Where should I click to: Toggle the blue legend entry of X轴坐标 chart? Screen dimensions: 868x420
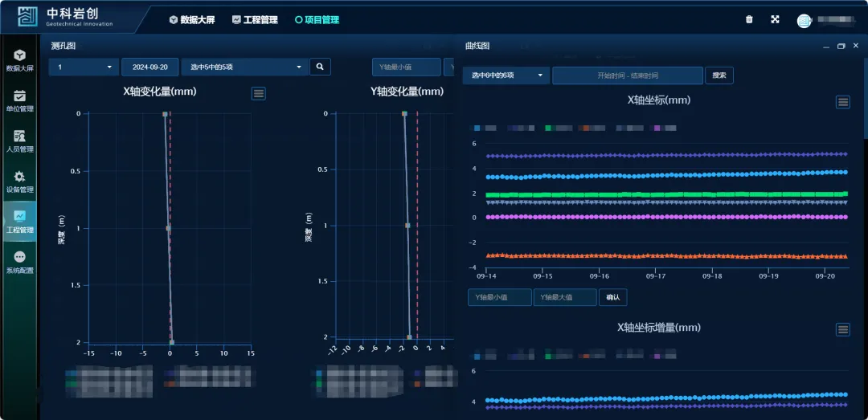(x=485, y=128)
